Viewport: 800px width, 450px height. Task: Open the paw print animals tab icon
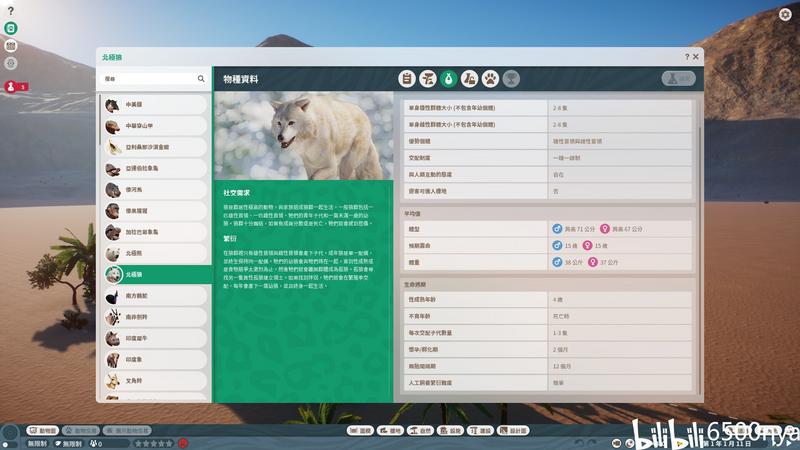[x=490, y=79]
